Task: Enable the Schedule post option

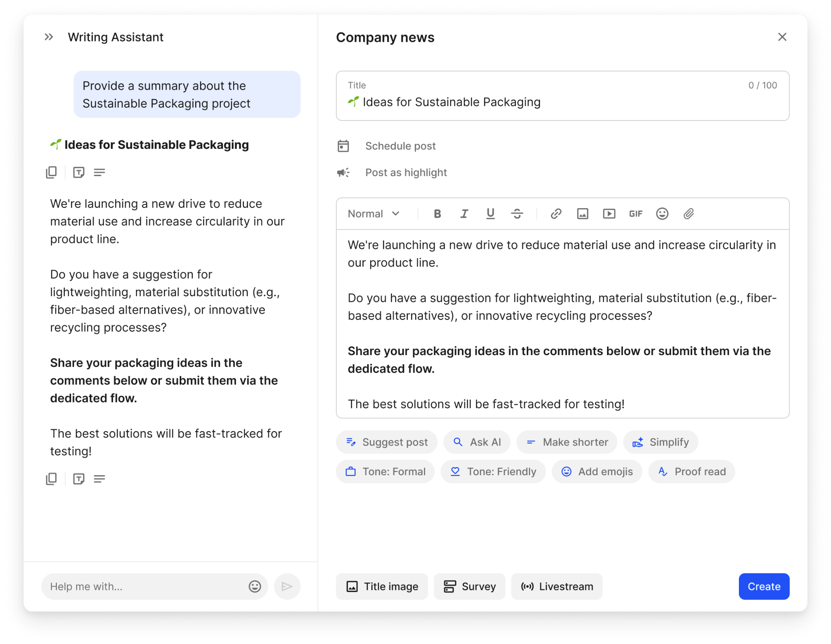Action: point(400,146)
